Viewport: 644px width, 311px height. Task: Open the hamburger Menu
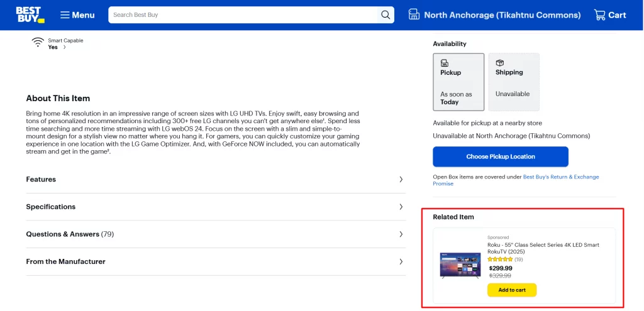point(77,15)
